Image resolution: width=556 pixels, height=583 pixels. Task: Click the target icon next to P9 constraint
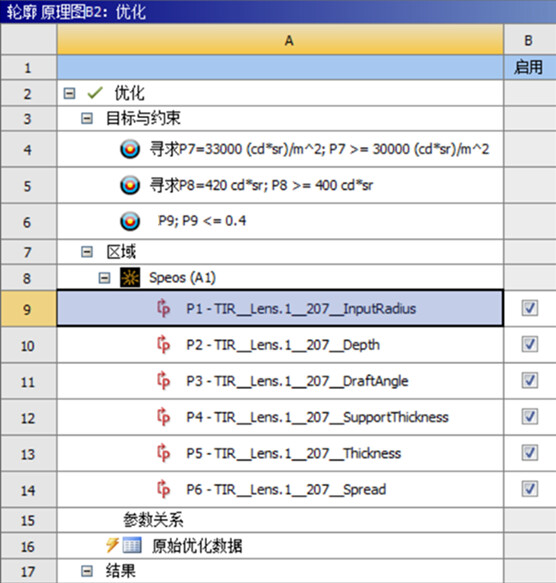(130, 221)
